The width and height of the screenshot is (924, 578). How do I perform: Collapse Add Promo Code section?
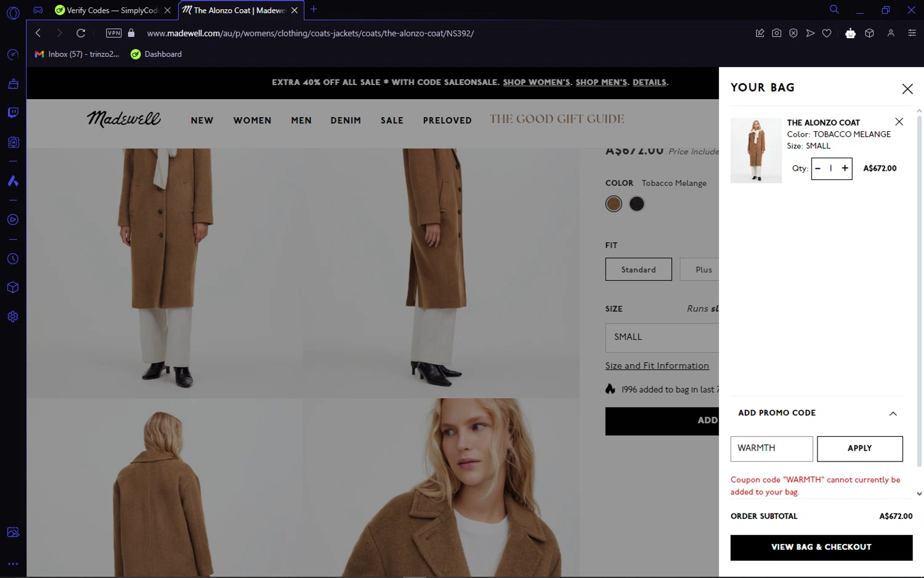pos(893,413)
